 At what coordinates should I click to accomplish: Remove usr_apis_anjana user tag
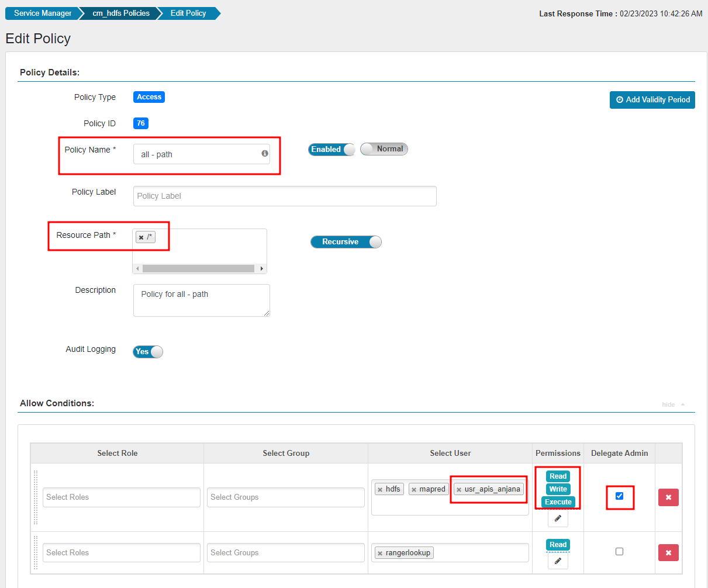click(x=459, y=490)
